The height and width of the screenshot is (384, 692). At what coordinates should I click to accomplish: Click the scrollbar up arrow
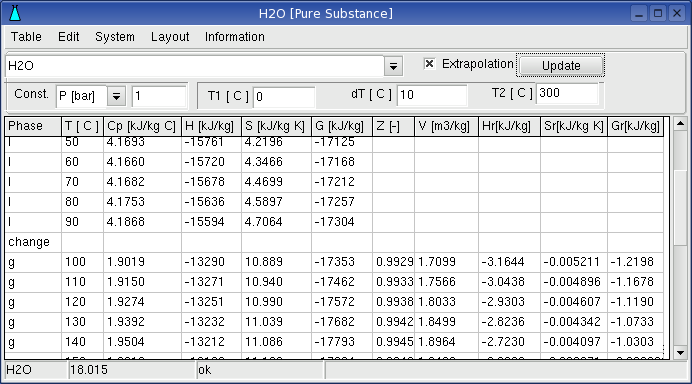680,124
